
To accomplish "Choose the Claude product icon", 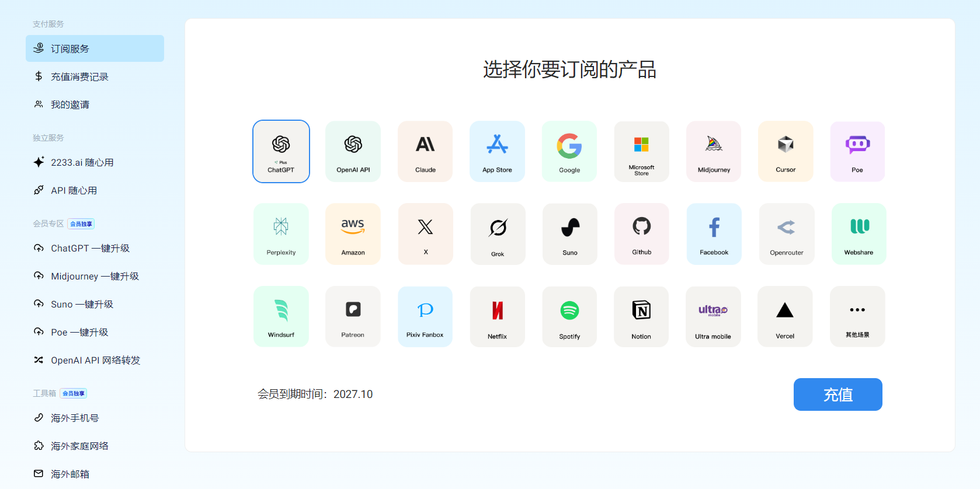I will pos(425,151).
